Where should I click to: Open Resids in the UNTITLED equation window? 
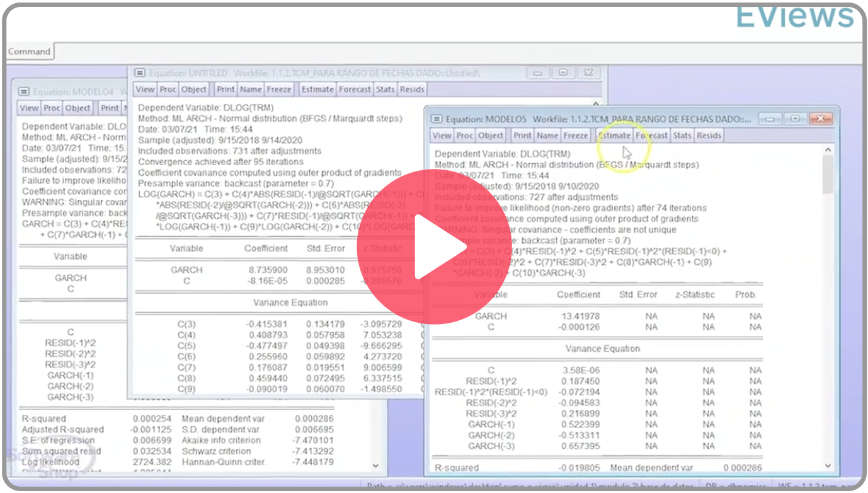click(412, 90)
